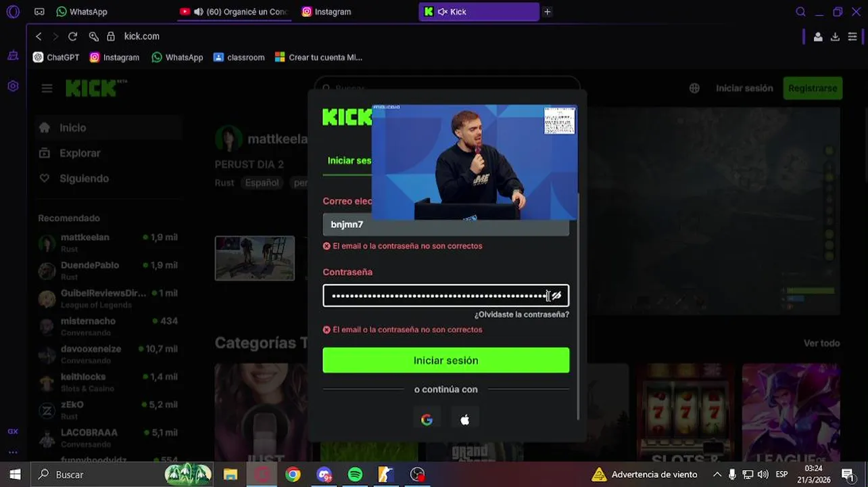Open browser profile account icon
Image resolution: width=868 pixels, height=487 pixels.
coord(818,37)
